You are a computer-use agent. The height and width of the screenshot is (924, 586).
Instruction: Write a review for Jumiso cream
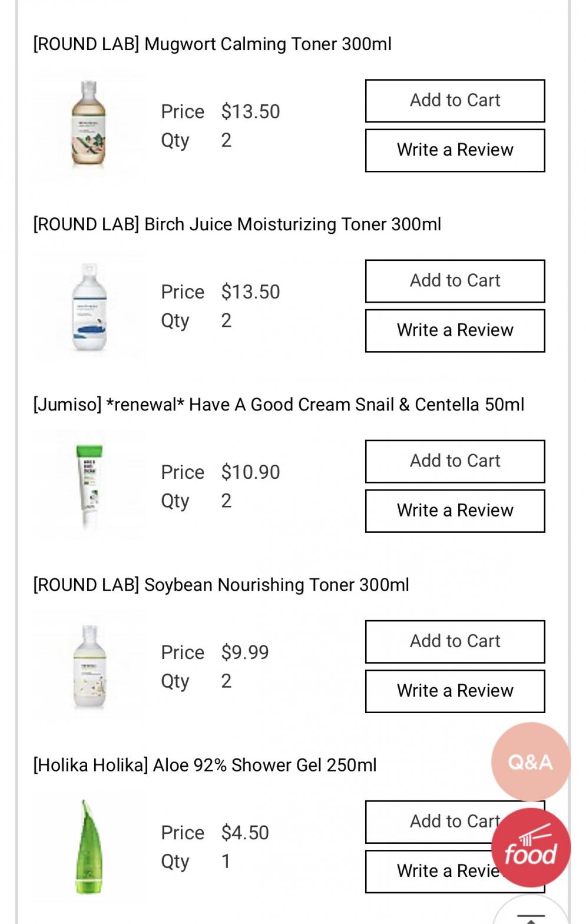coord(455,511)
